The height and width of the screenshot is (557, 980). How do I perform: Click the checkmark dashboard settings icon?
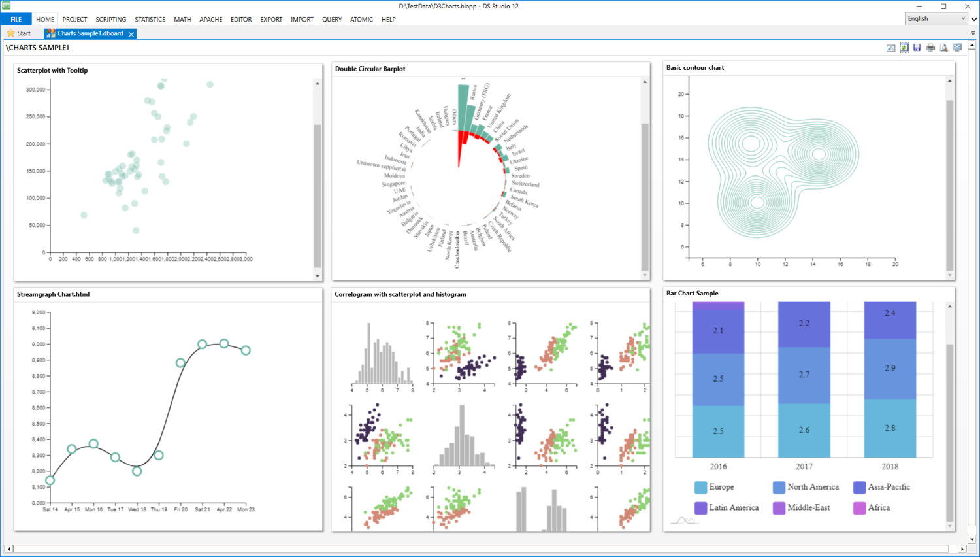[890, 47]
